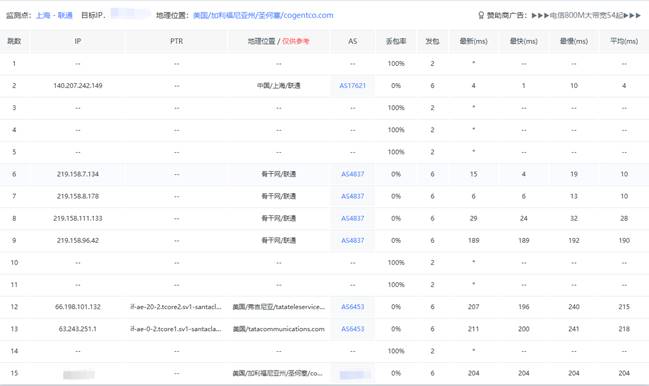Click the 跳数 column header
Viewport: 649px width, 386px height.
14,41
